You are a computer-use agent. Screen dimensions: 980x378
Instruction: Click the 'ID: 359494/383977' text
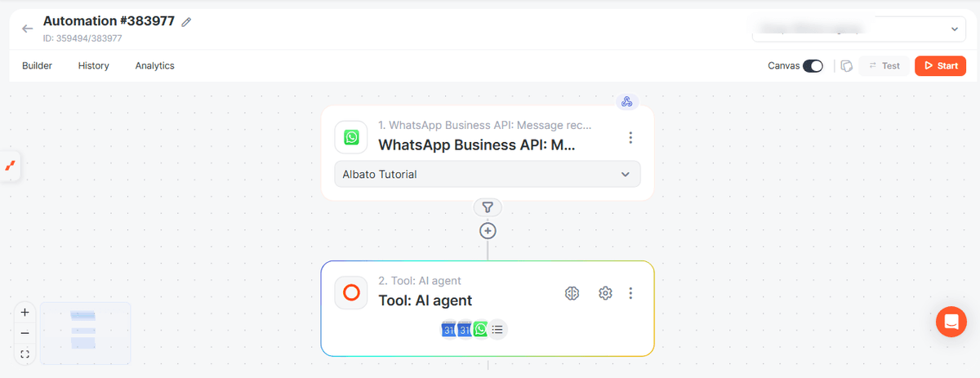tap(82, 38)
